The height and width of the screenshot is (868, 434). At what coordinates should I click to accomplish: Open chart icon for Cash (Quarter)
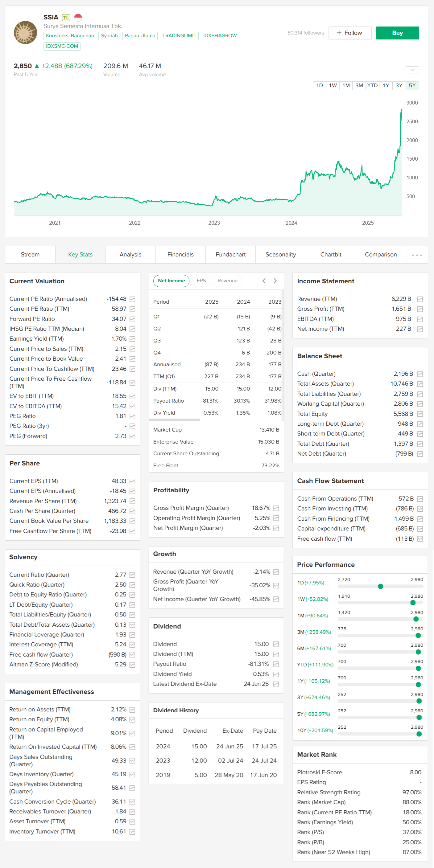(420, 374)
